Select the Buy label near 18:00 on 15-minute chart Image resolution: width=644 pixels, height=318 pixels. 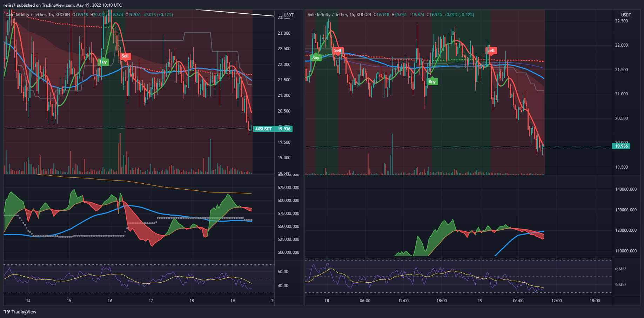[432, 81]
